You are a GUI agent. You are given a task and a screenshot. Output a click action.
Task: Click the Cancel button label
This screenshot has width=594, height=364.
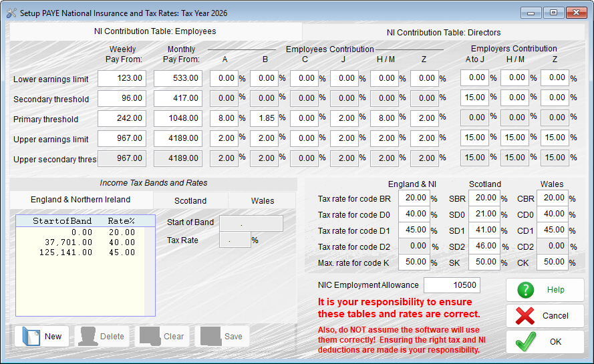[x=555, y=315]
